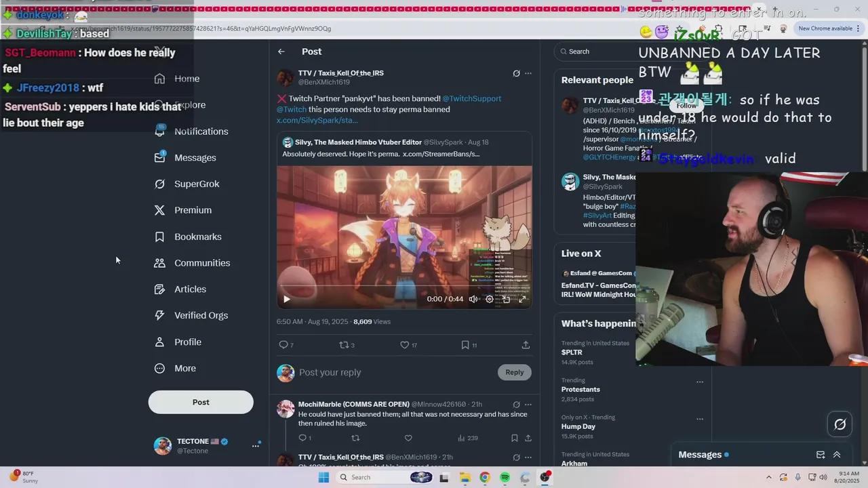This screenshot has width=868, height=488.
Task: Open Verified Orgs in the sidebar
Action: click(191, 316)
